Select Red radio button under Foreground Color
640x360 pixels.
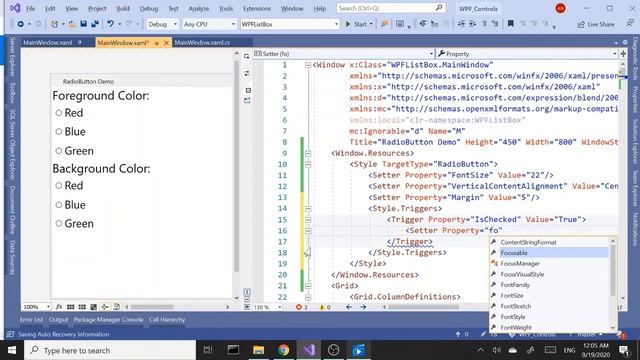59,113
